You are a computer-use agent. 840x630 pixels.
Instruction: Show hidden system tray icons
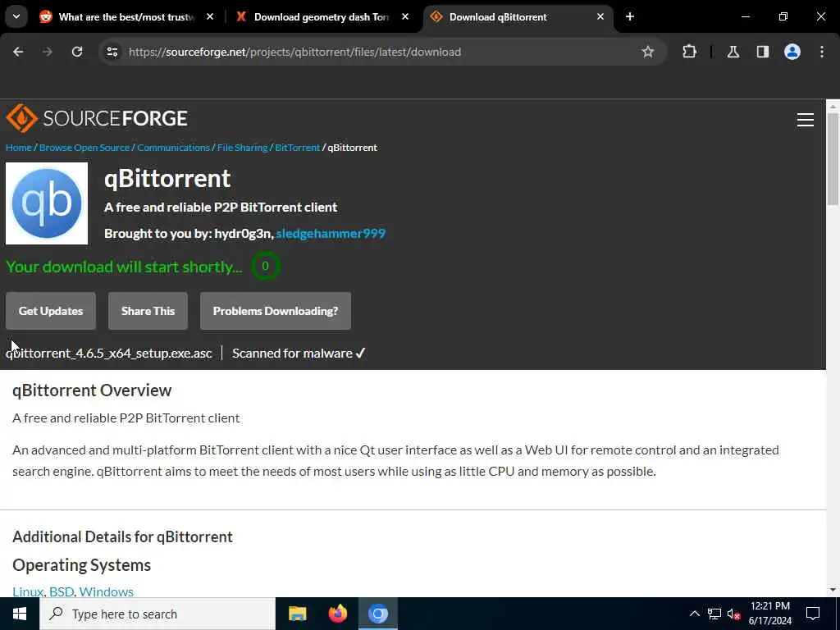click(x=694, y=614)
